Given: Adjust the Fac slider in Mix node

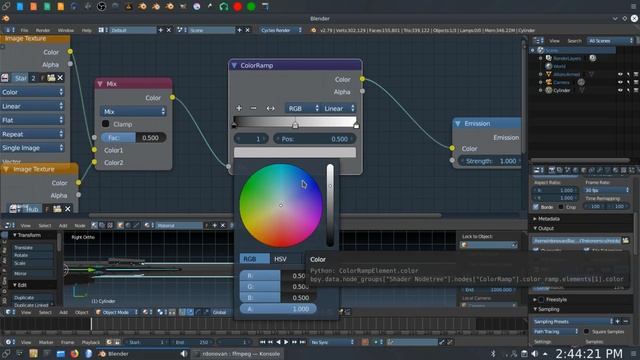Looking at the screenshot, I should pos(133,138).
